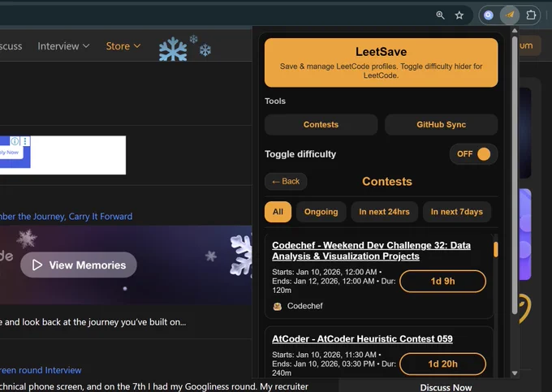The height and width of the screenshot is (392, 552).
Task: Click the Tools section label
Action: point(275,101)
